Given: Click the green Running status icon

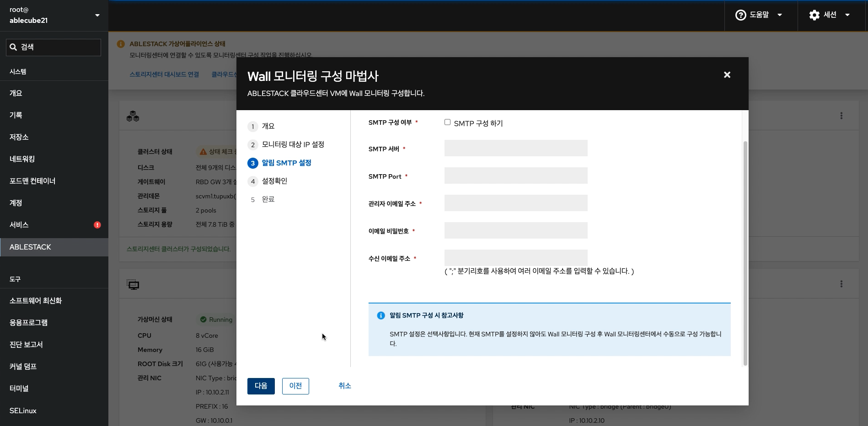Looking at the screenshot, I should point(203,319).
